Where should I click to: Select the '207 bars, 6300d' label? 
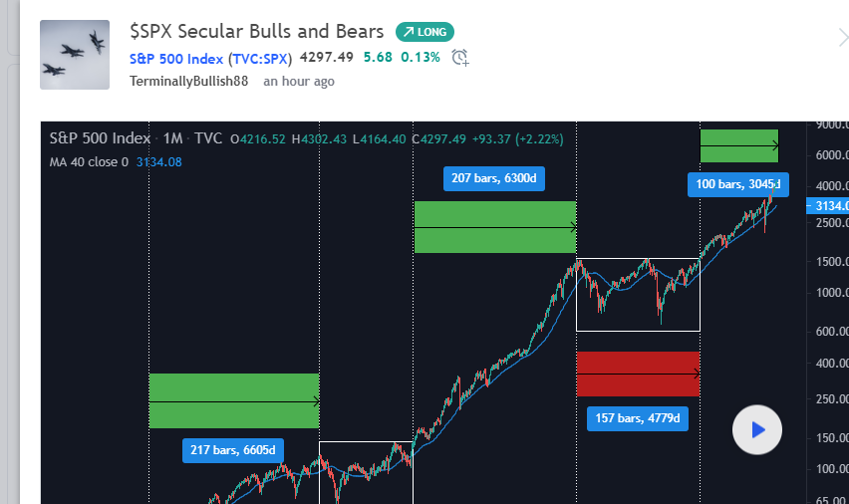[494, 179]
